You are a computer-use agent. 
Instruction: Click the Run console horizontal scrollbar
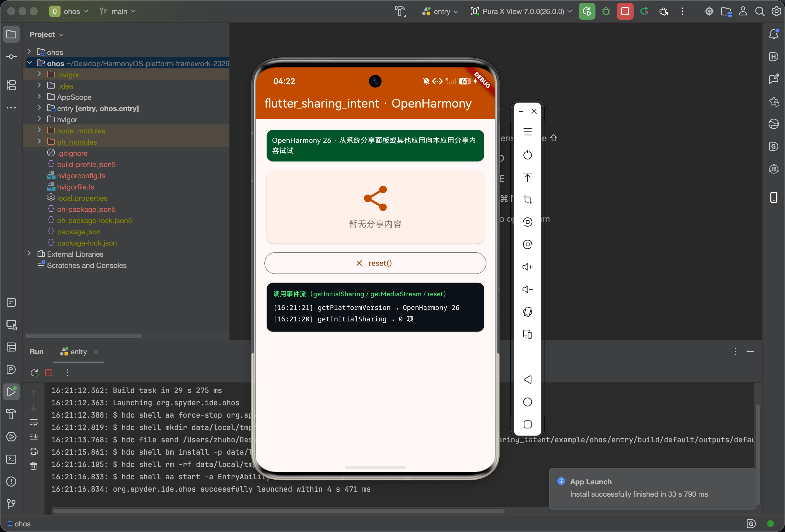279,511
